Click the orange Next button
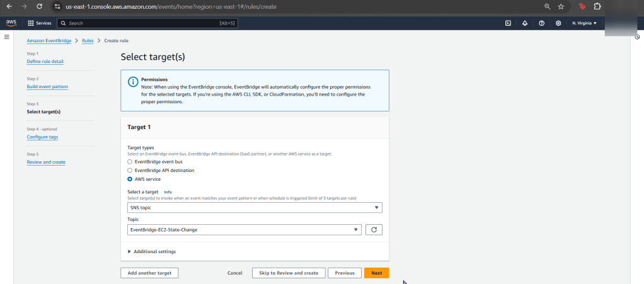The height and width of the screenshot is (284, 644). click(x=376, y=273)
